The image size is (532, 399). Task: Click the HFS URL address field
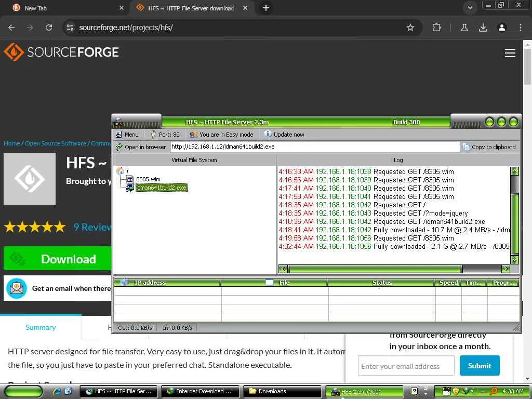[x=315, y=147]
